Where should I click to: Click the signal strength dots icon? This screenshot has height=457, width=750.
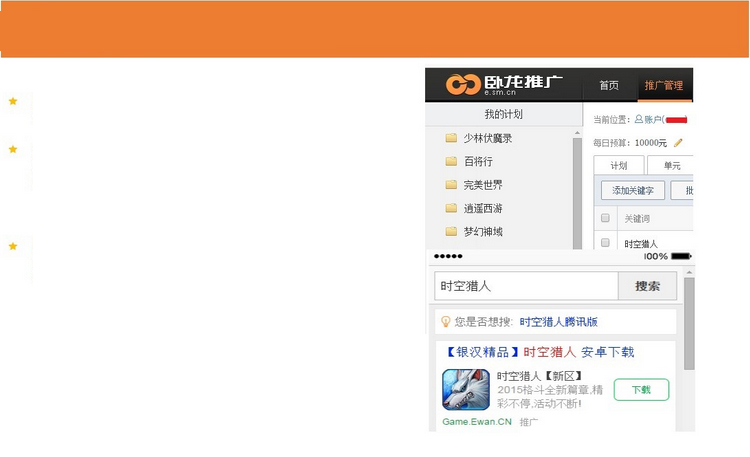pos(448,256)
